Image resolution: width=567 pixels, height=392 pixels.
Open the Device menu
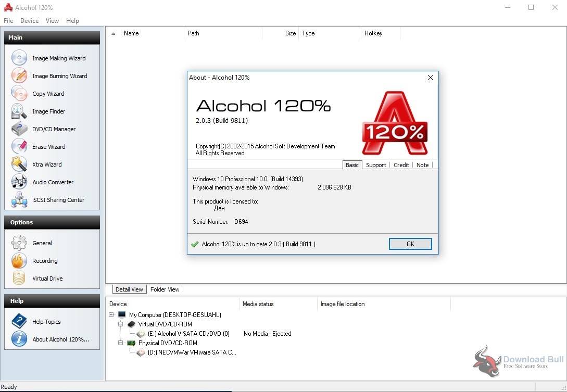(x=29, y=20)
